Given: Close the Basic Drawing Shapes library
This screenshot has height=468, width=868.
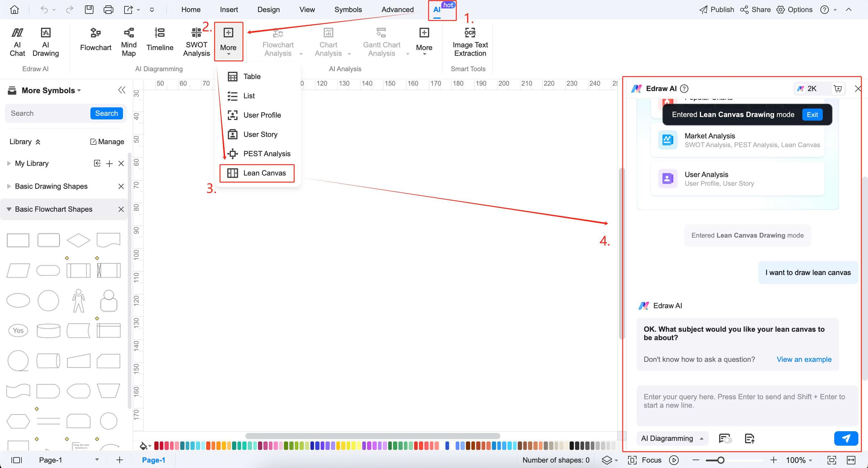Looking at the screenshot, I should (x=121, y=186).
